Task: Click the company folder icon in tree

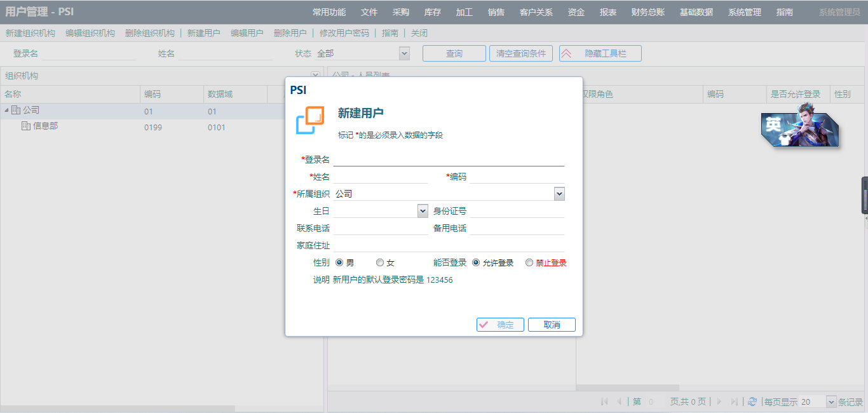Action: [16, 111]
